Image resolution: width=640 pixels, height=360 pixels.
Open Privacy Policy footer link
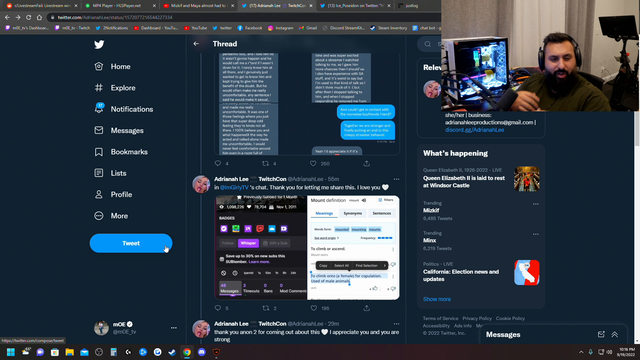pos(477,318)
